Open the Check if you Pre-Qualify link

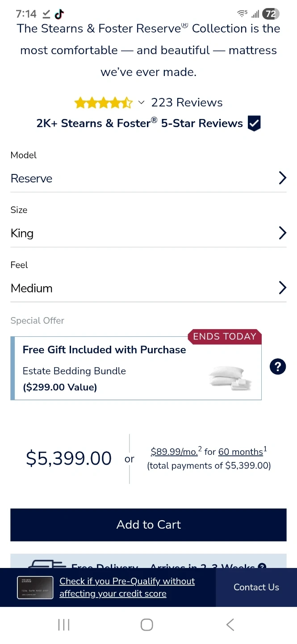coord(127,587)
